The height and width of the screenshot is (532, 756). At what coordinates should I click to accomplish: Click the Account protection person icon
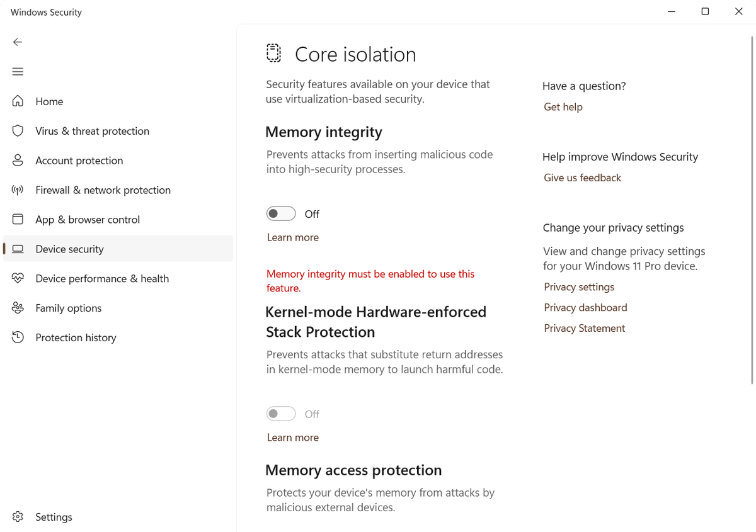pyautogui.click(x=18, y=161)
